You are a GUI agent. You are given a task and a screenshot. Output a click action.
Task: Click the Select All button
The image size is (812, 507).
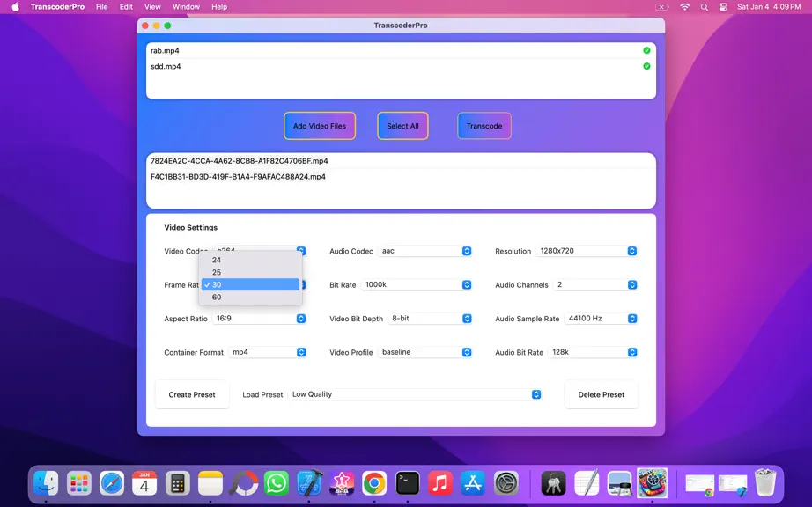pyautogui.click(x=402, y=126)
